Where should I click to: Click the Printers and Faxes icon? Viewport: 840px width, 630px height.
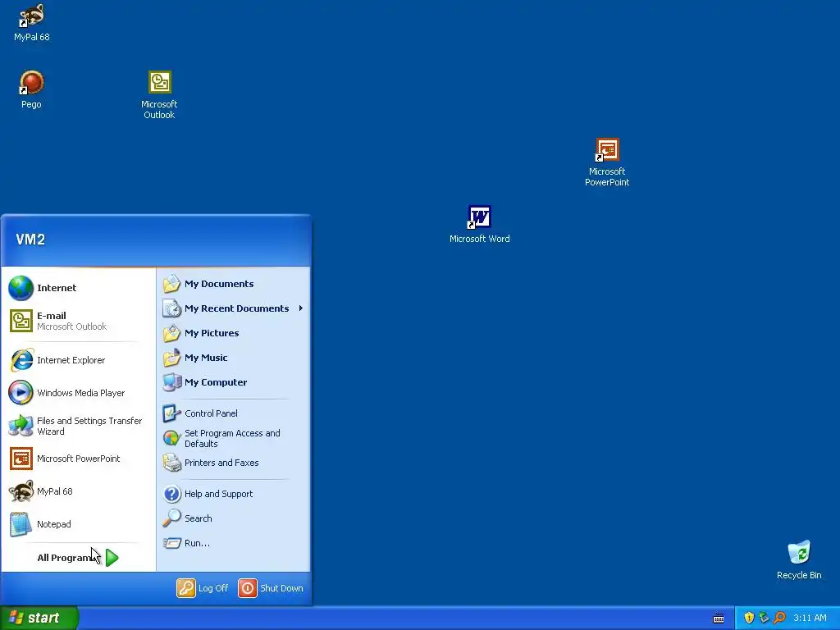tap(172, 463)
